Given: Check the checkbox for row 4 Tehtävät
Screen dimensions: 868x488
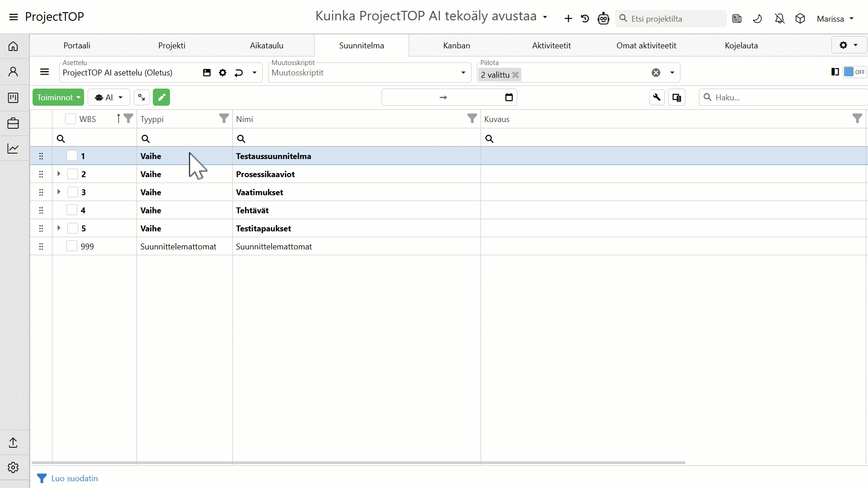Looking at the screenshot, I should click(72, 210).
